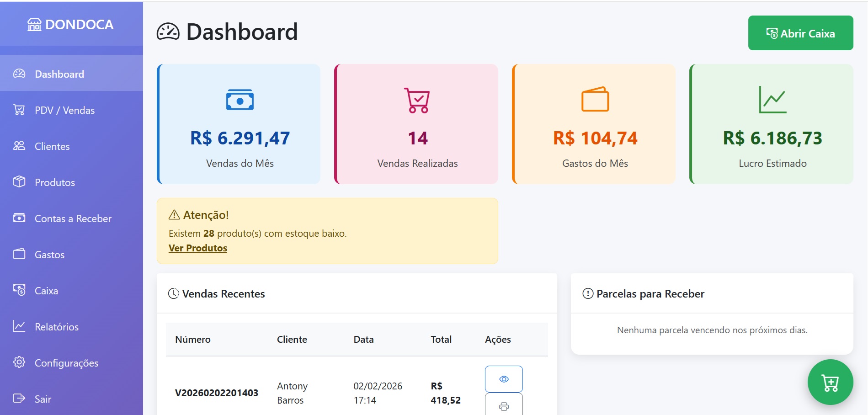Click the Número column header
Screen dimensions: 868x415
click(x=193, y=340)
